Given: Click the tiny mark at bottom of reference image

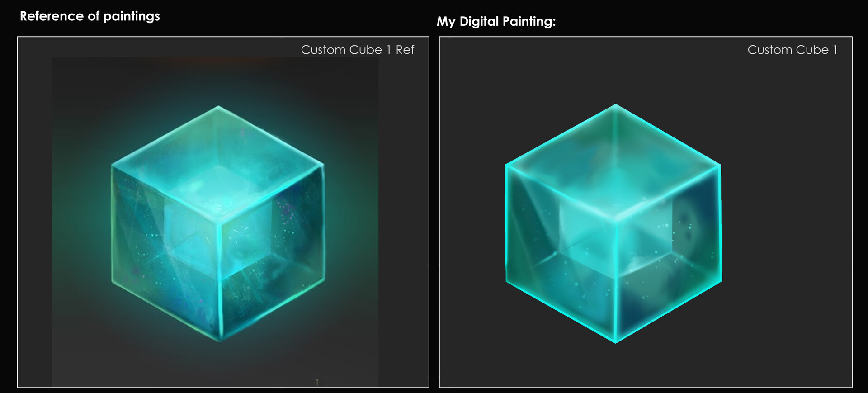Looking at the screenshot, I should pos(317,382).
